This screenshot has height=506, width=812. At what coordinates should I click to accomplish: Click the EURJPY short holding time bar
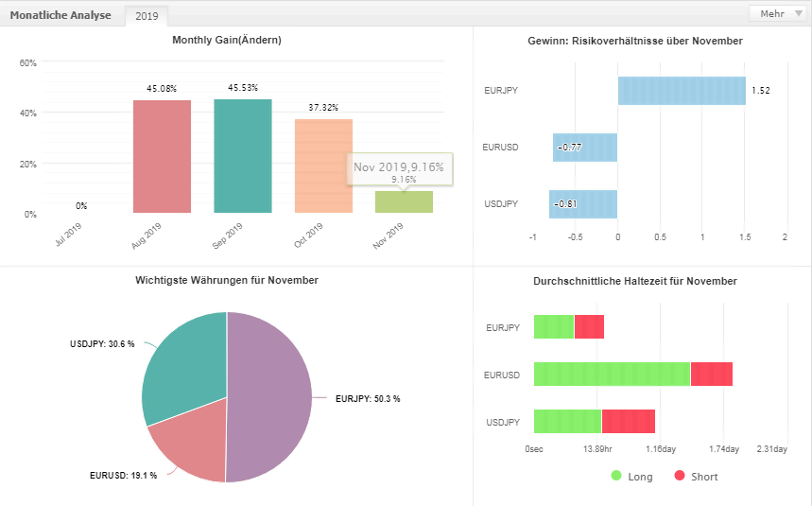pyautogui.click(x=589, y=327)
